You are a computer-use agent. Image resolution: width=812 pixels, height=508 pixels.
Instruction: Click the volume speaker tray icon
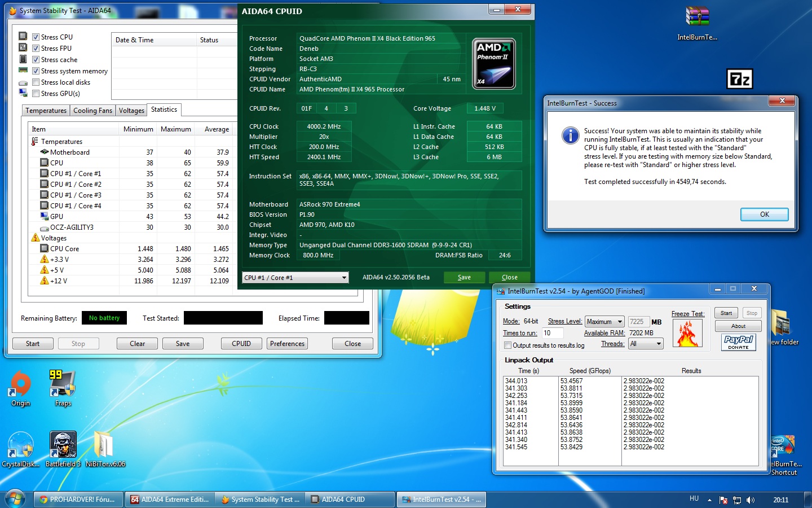[x=750, y=500]
